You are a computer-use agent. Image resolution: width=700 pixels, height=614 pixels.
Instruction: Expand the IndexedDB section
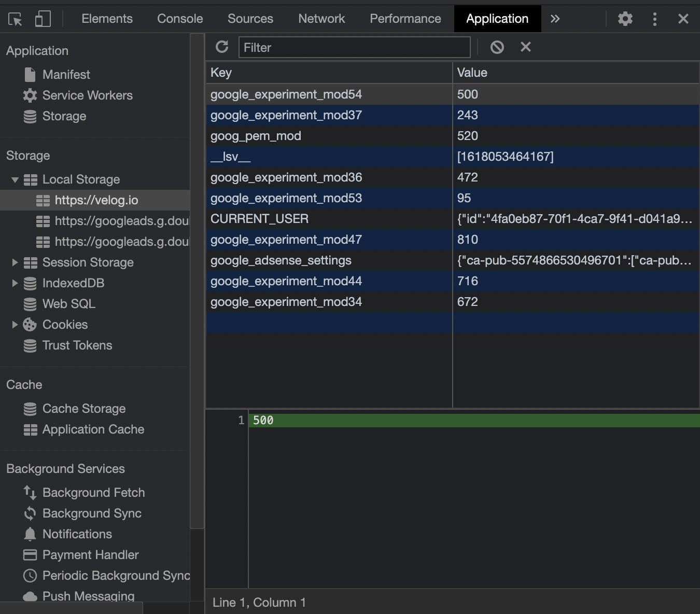click(14, 283)
